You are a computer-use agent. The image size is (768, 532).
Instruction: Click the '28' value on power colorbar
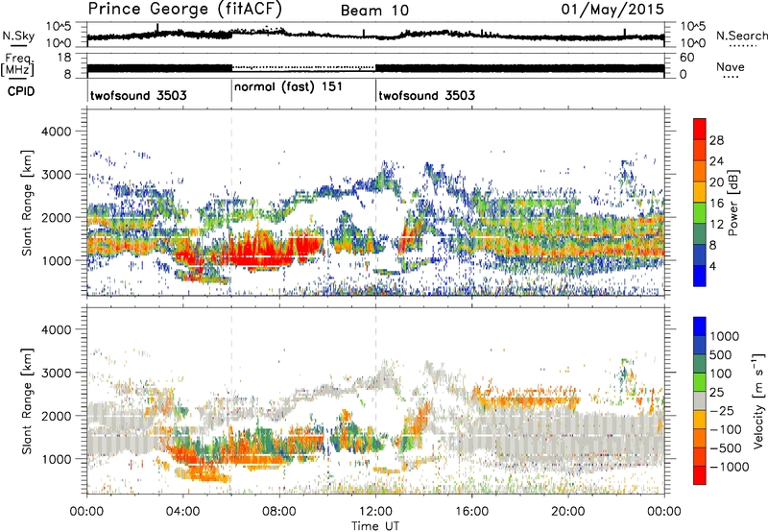pyautogui.click(x=716, y=140)
